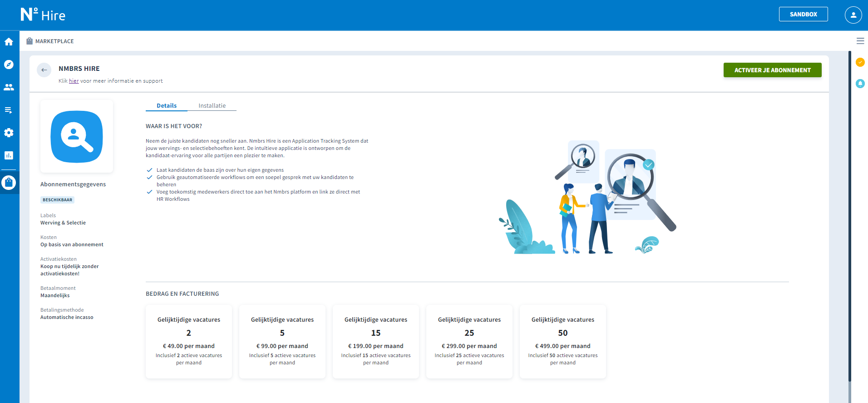This screenshot has height=403, width=868.
Task: Open the employees people icon in sidebar
Action: coord(9,87)
